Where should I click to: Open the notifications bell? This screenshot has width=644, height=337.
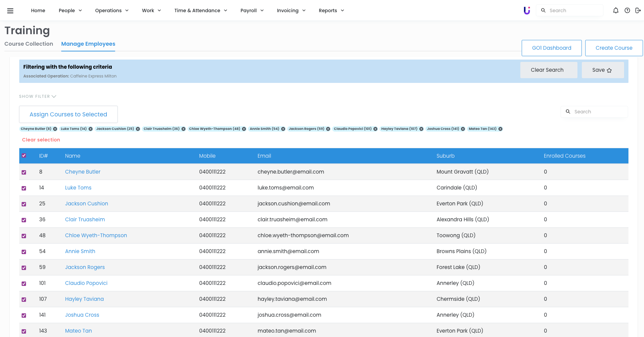click(616, 10)
